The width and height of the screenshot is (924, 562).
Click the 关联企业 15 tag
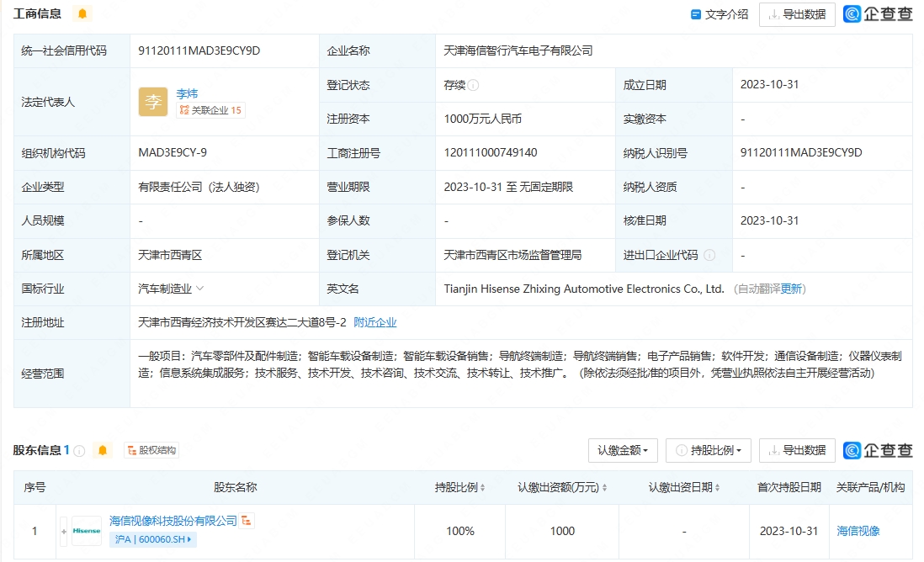(x=210, y=110)
